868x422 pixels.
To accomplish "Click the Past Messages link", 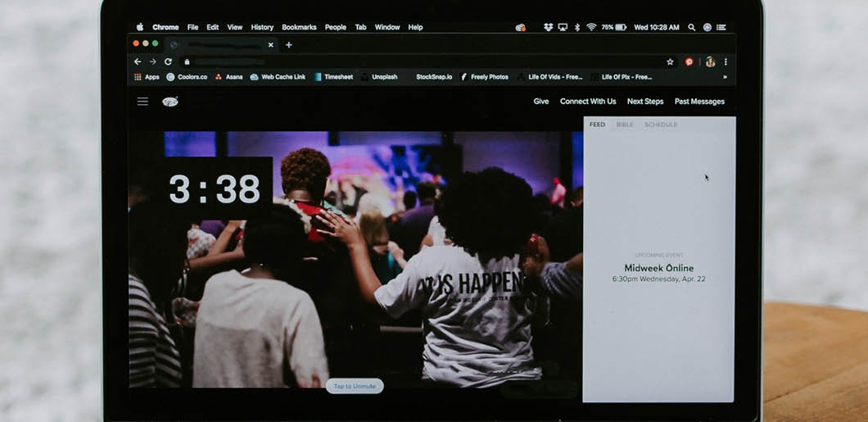I will coord(699,102).
